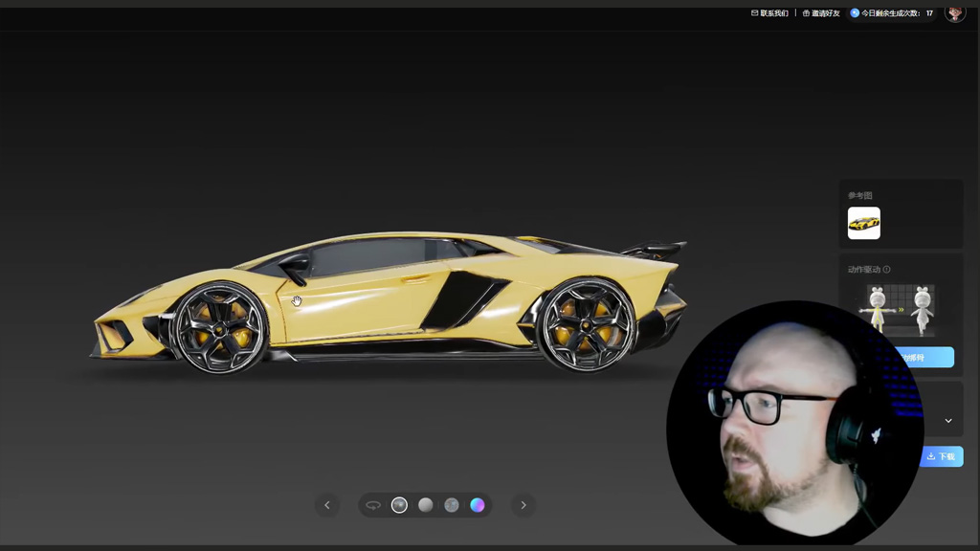
Task: Click the info icon next to 动作驱动
Action: click(886, 270)
